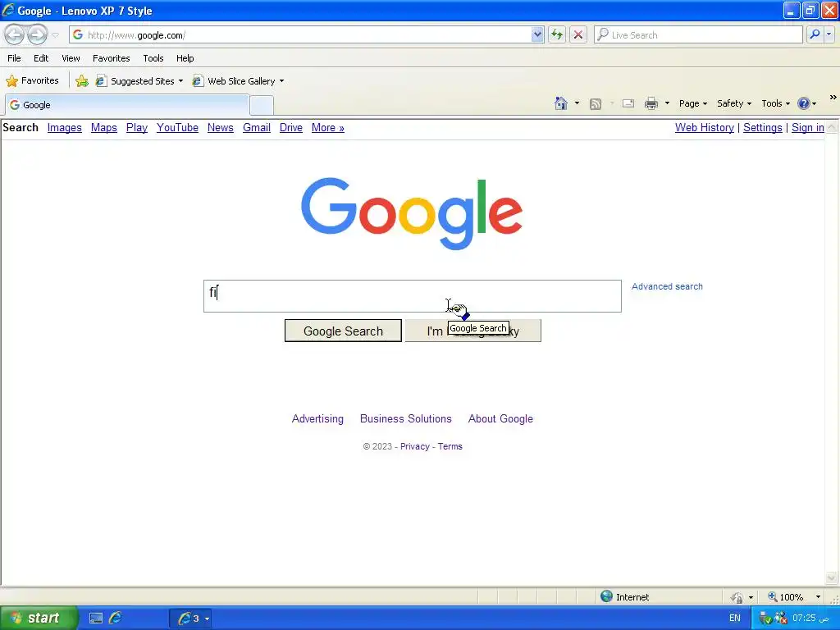Click the I'm Feeling Lucky button
This screenshot has height=630, width=840.
(473, 331)
